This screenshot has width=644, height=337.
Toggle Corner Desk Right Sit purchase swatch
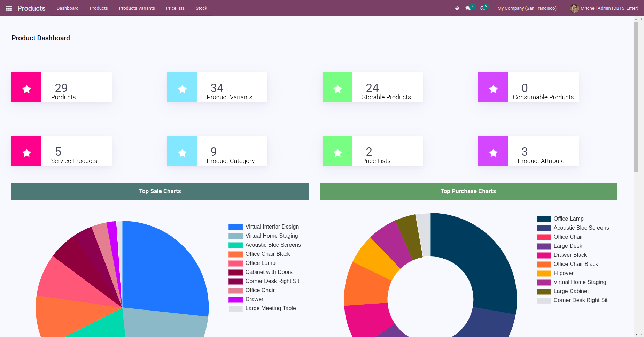click(544, 301)
